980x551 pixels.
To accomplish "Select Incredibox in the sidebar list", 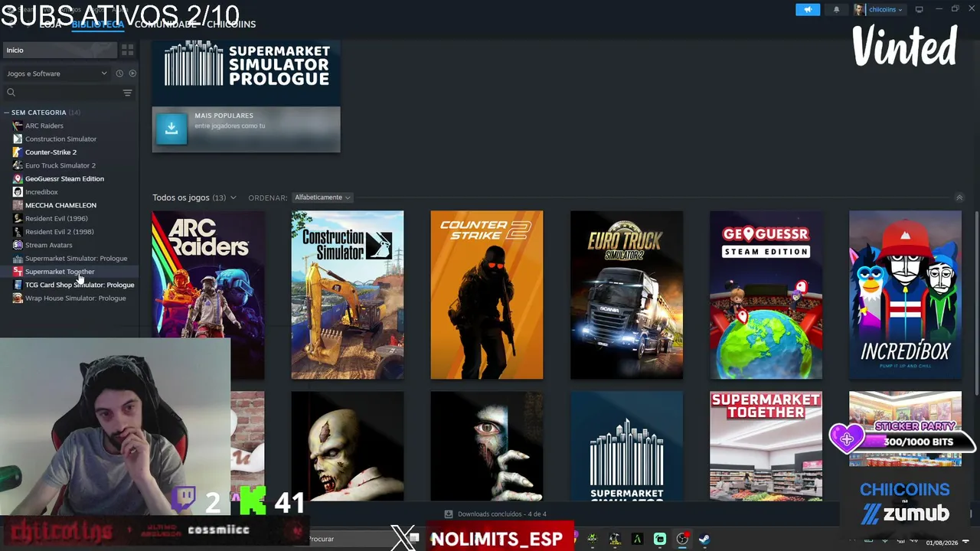I will 41,192.
